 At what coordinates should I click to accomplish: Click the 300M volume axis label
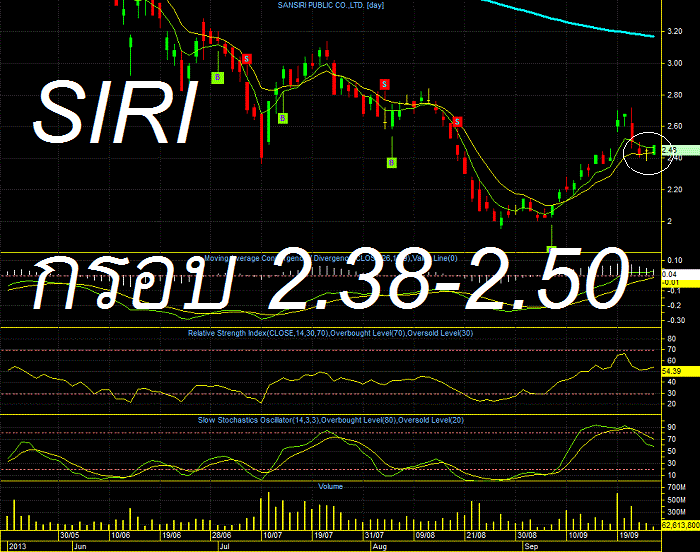pos(677,512)
